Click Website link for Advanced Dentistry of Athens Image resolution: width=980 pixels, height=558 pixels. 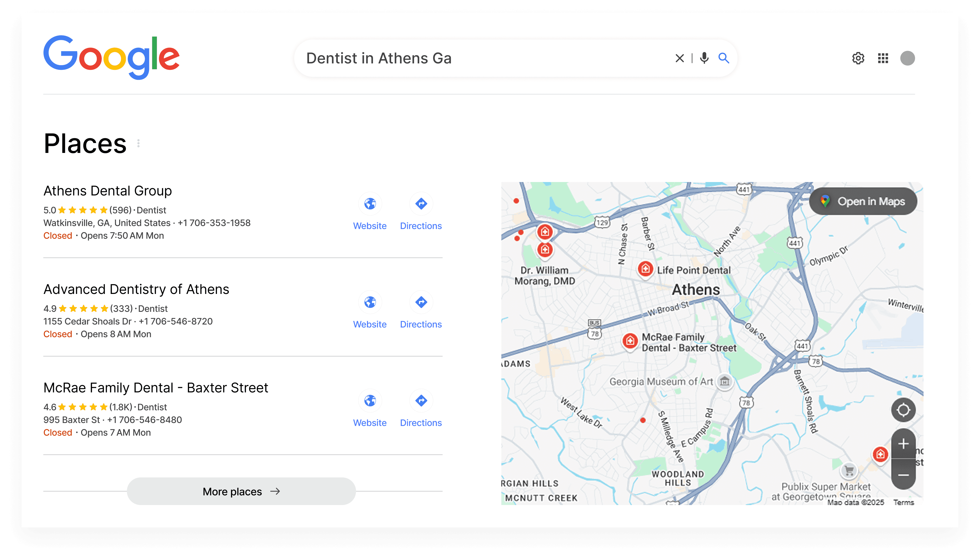[x=370, y=325]
